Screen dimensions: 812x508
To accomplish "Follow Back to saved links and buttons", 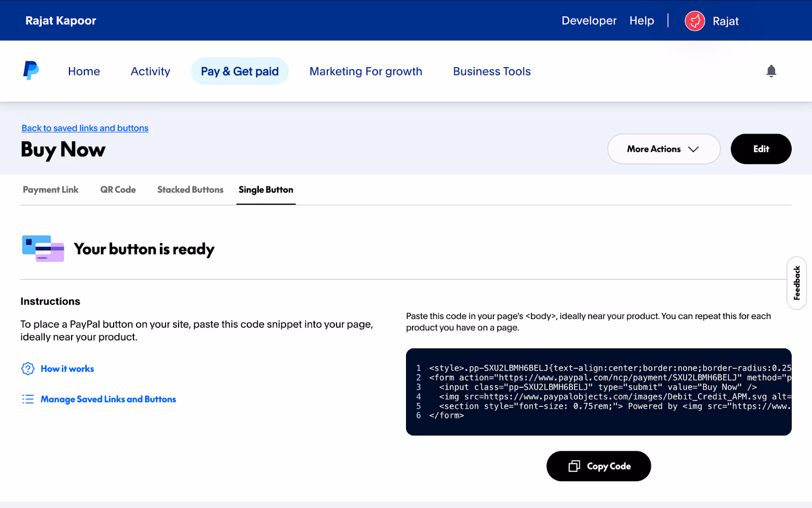I will (85, 128).
